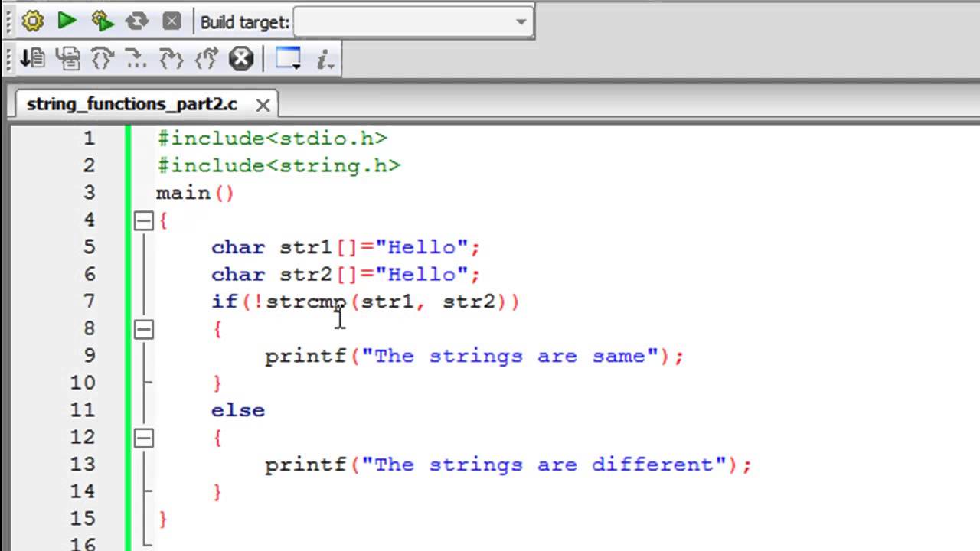980x551 pixels.
Task: Click the closing brace on line 14
Action: [217, 491]
